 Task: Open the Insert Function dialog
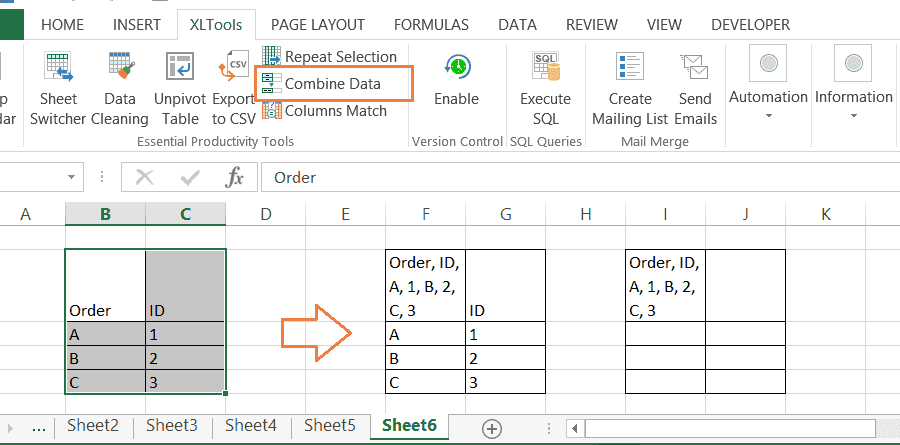click(x=234, y=178)
